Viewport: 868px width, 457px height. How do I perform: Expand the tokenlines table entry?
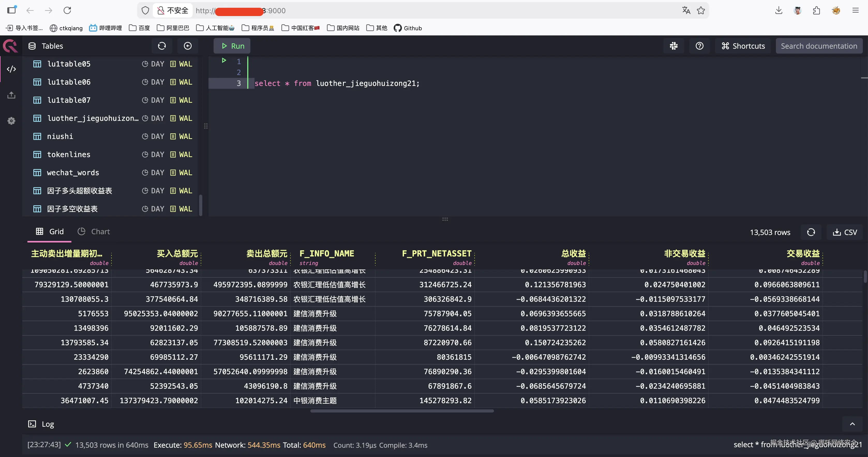(69, 155)
